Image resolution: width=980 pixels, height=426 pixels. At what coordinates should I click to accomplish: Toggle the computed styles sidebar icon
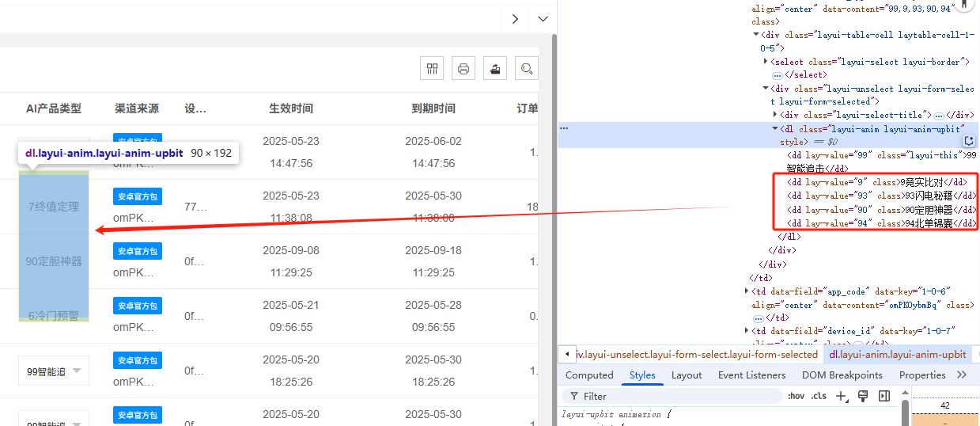pyautogui.click(x=884, y=396)
